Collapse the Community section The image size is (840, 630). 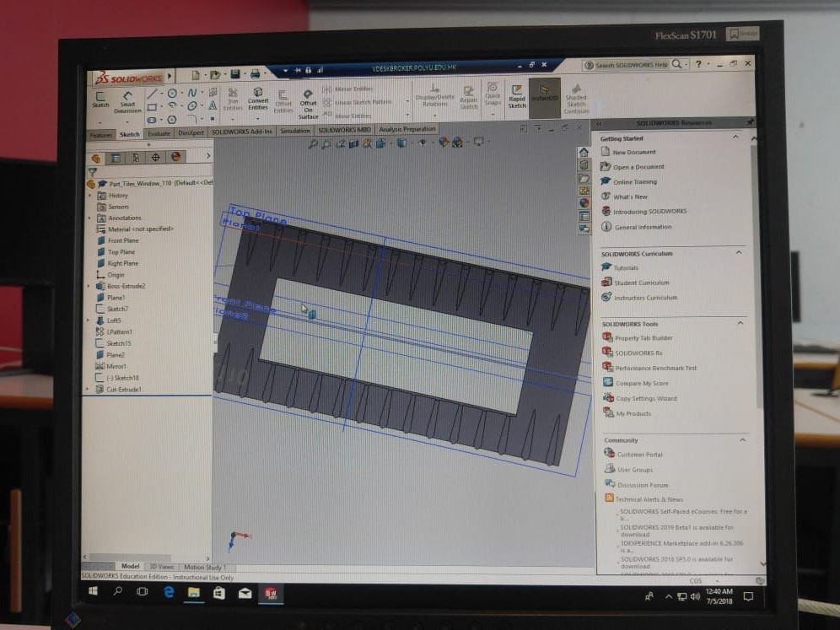tap(743, 440)
